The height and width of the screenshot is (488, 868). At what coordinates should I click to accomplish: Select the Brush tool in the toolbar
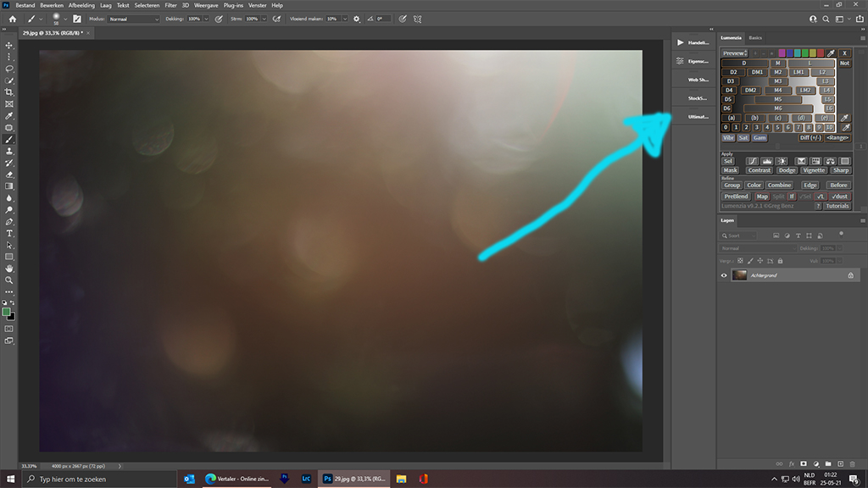pyautogui.click(x=9, y=139)
